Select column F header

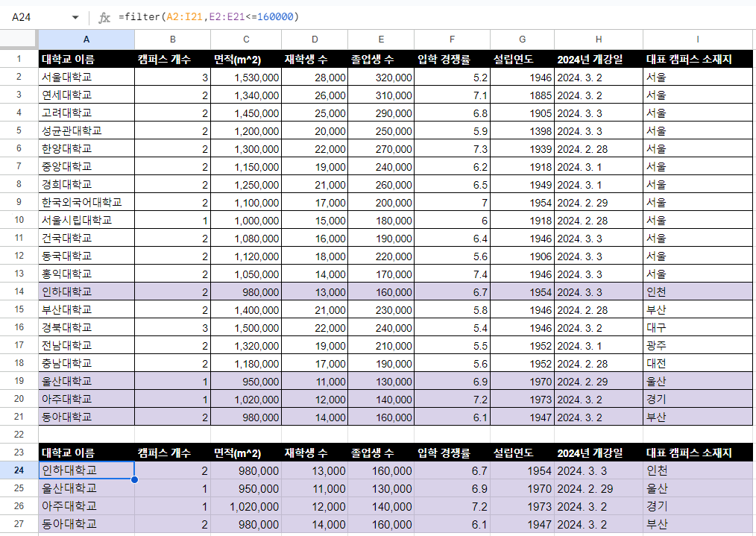(x=452, y=40)
